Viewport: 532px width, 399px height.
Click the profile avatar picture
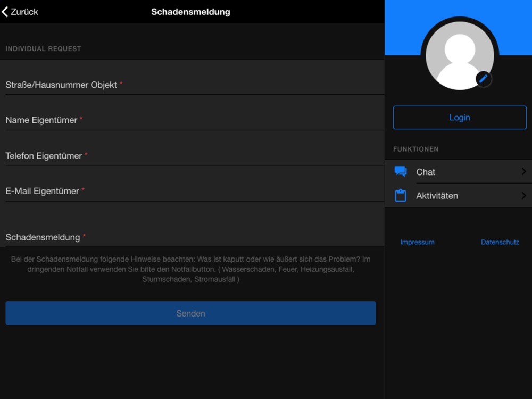click(460, 56)
